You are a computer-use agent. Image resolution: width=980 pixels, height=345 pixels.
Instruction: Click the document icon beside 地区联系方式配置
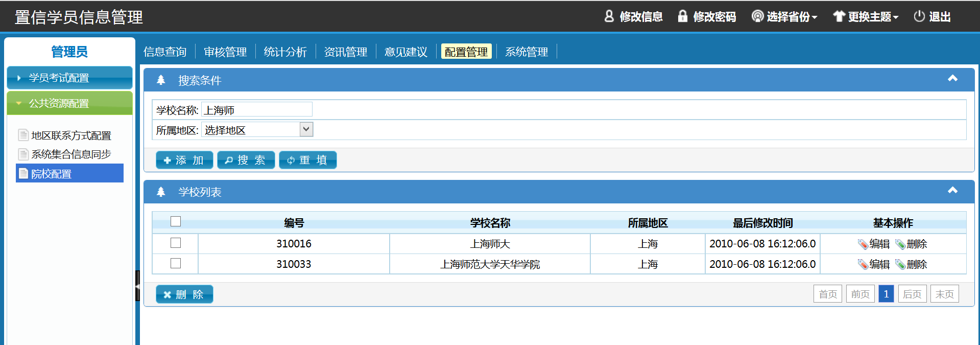23,135
